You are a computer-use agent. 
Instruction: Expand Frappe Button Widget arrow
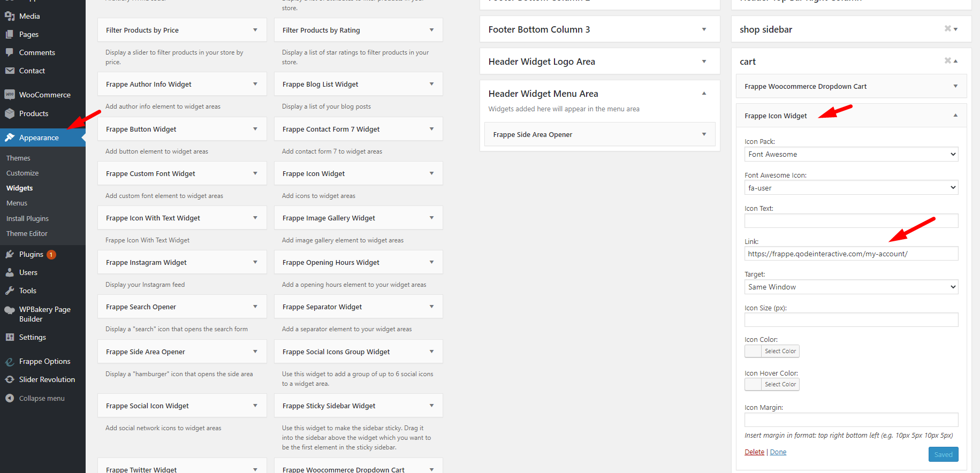coord(255,129)
